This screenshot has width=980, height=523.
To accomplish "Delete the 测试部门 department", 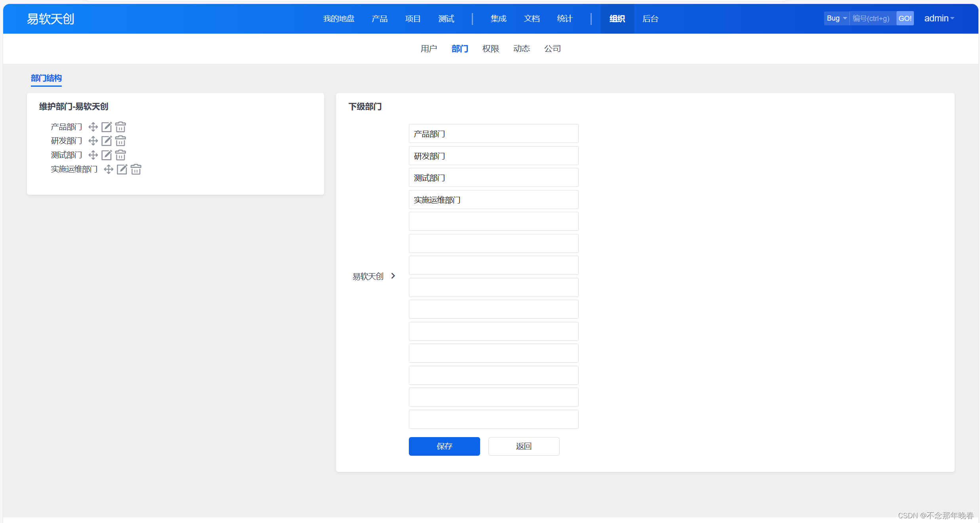I will [120, 155].
